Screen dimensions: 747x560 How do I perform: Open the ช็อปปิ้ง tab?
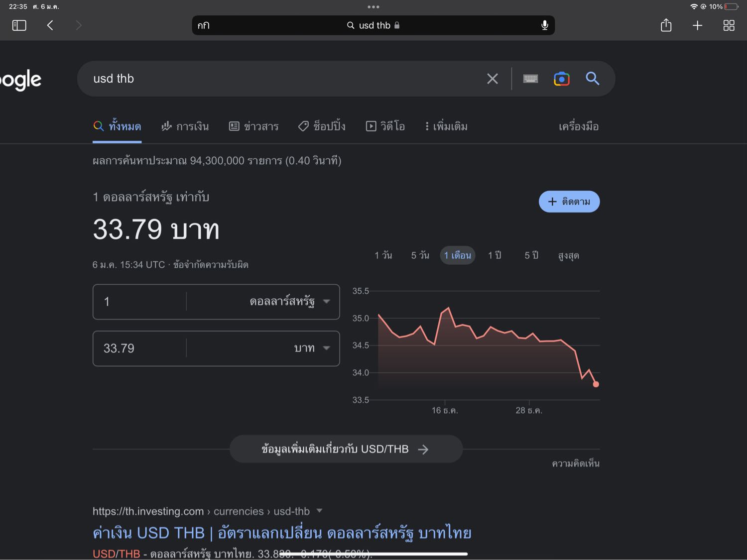tap(322, 126)
